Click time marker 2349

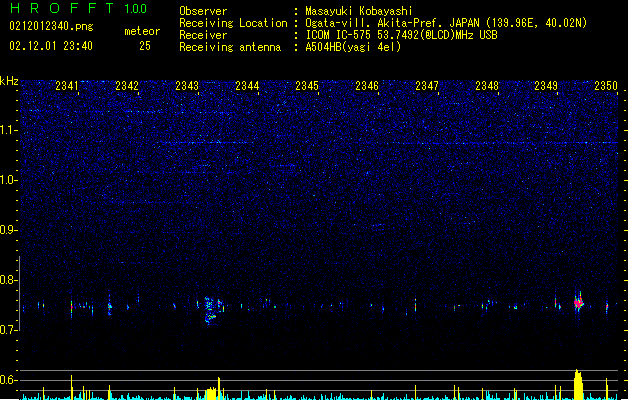(546, 86)
